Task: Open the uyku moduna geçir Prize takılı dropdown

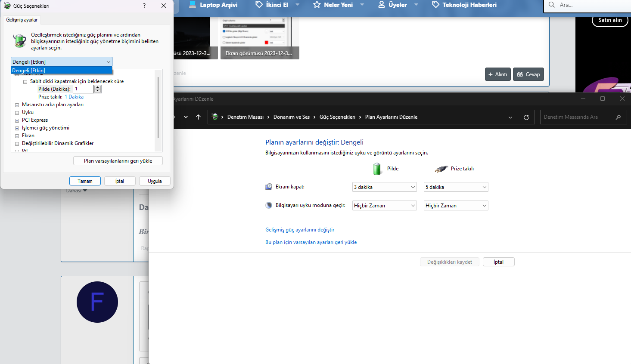Action: pos(456,206)
